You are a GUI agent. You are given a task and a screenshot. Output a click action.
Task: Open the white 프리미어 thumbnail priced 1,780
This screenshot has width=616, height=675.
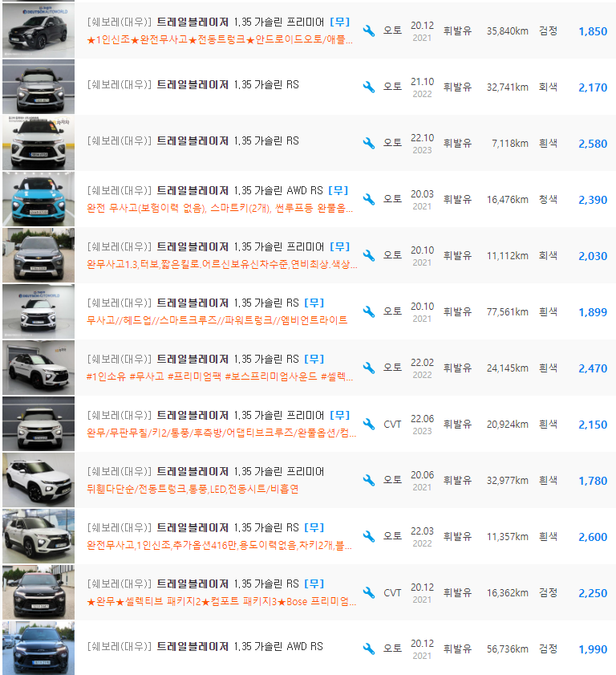coord(38,480)
